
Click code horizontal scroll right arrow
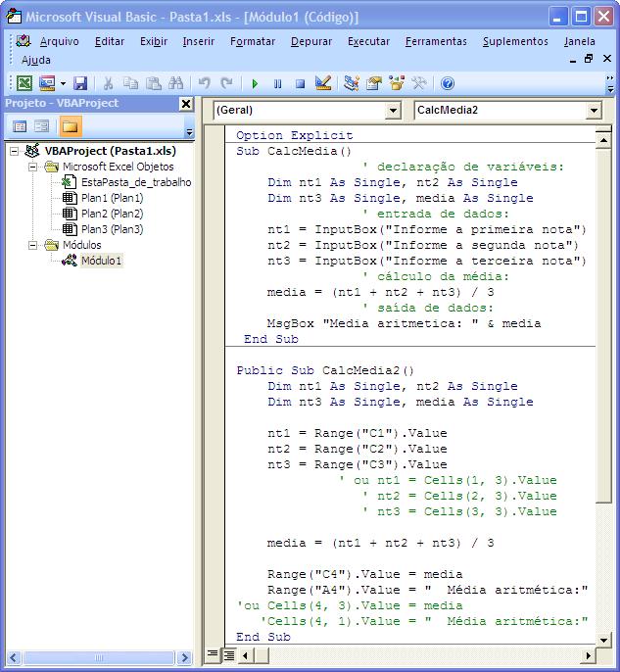(589, 655)
